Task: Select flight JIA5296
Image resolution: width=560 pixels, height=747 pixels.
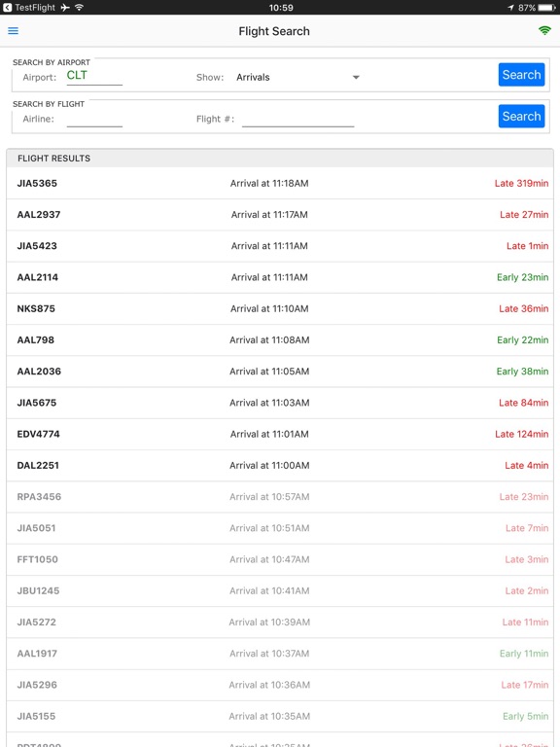Action: 280,686
